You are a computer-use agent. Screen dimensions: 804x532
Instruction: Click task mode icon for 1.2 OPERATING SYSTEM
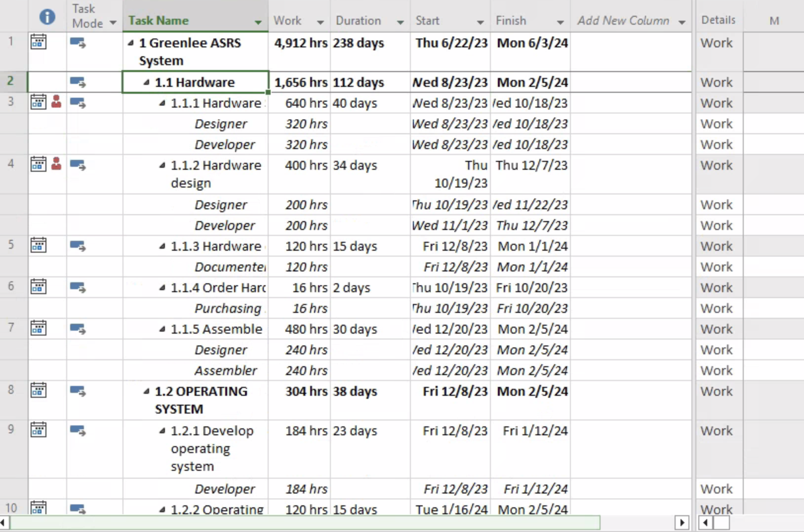[x=78, y=391]
